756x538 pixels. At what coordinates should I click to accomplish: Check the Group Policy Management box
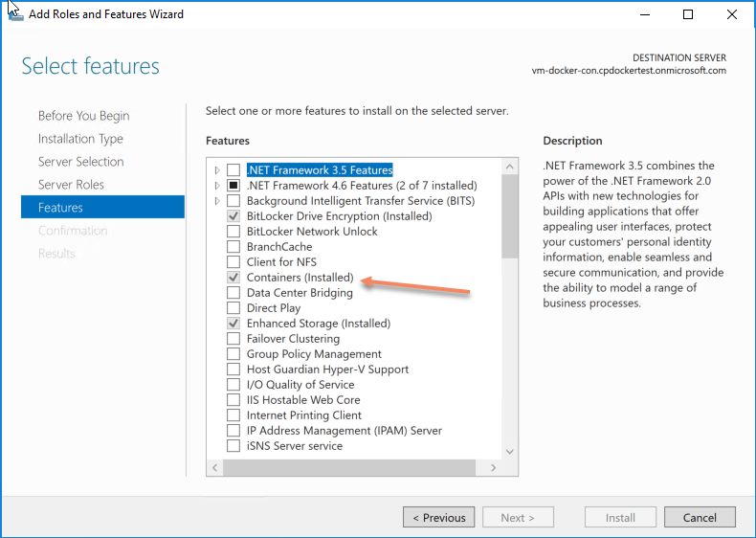pos(233,354)
